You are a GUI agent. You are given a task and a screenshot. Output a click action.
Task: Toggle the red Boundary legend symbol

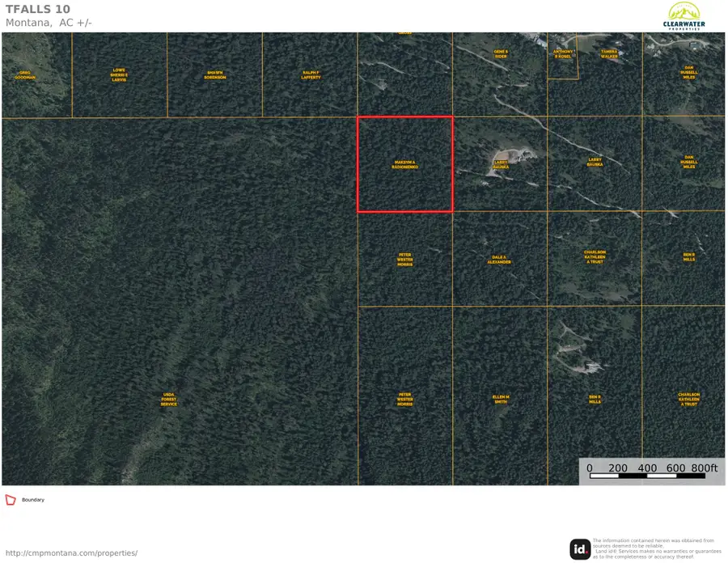tap(11, 499)
